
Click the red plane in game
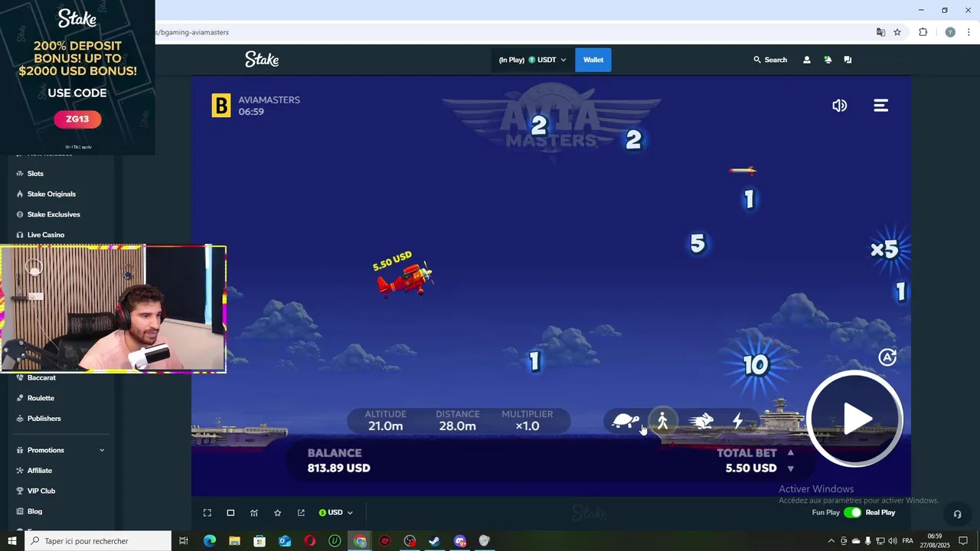[404, 279]
